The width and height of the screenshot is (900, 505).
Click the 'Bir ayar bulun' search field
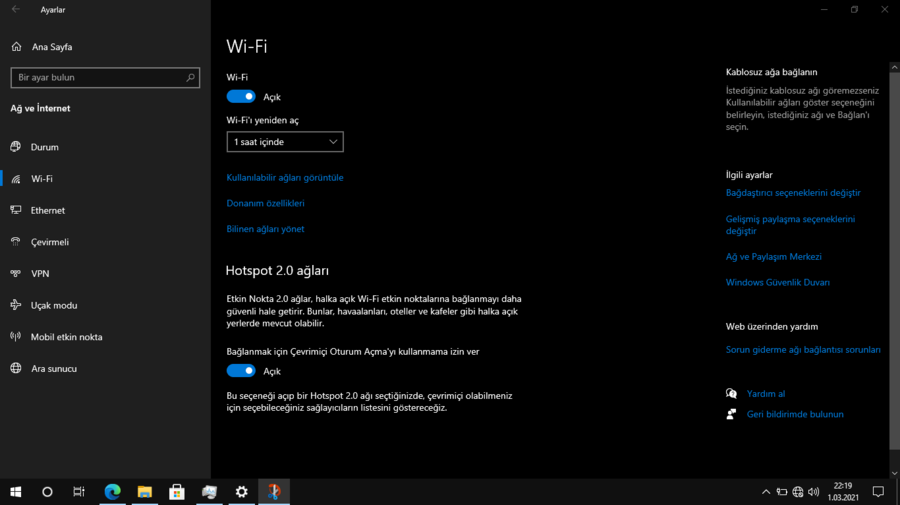pyautogui.click(x=105, y=77)
